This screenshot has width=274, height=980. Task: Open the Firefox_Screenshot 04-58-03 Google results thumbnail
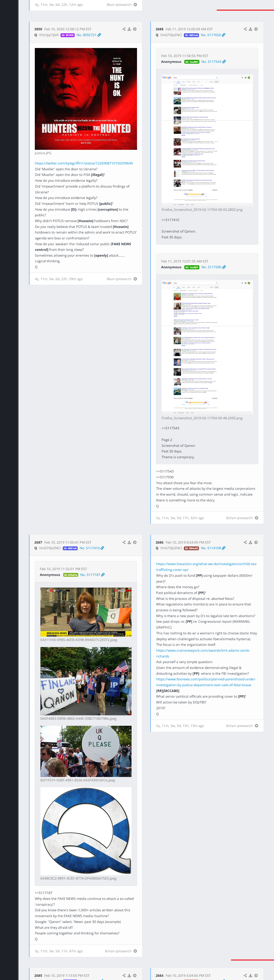point(207,140)
